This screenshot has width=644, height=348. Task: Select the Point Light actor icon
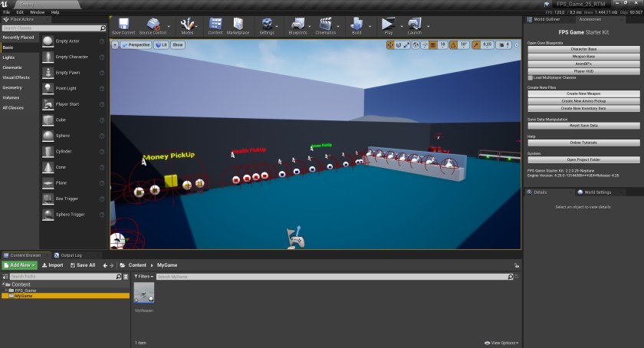click(x=48, y=88)
